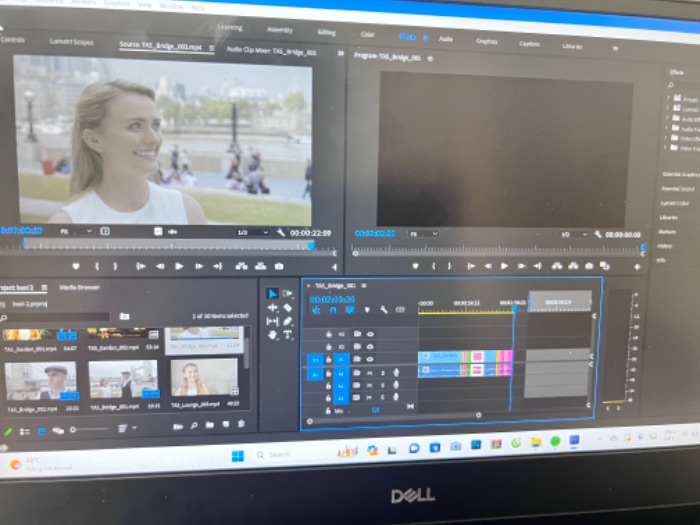Image resolution: width=700 pixels, height=525 pixels.
Task: Mark In point in the Source monitor
Action: point(96,266)
